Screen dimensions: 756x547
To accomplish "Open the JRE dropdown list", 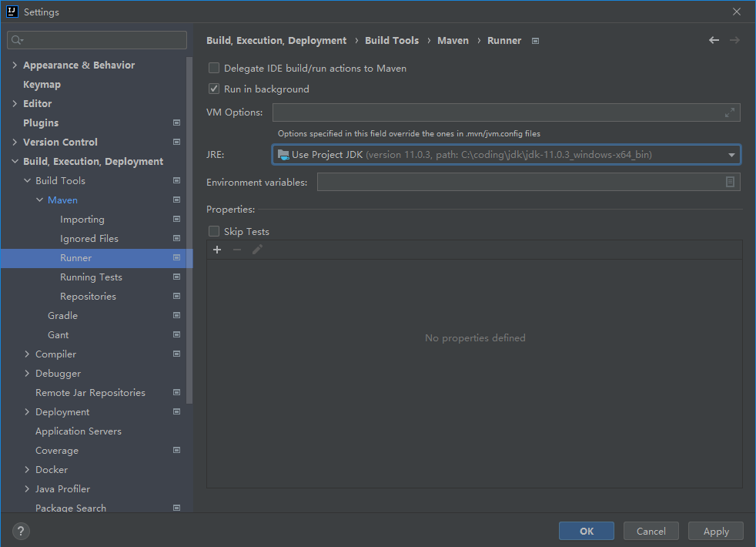I will (731, 155).
